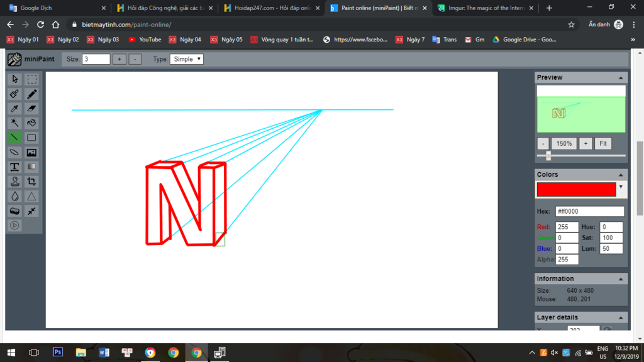
Task: Open the Trans bookmark
Action: click(x=445, y=40)
